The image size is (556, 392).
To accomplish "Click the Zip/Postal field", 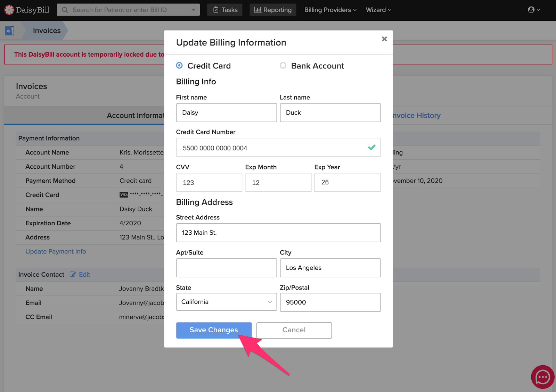I will [330, 302].
